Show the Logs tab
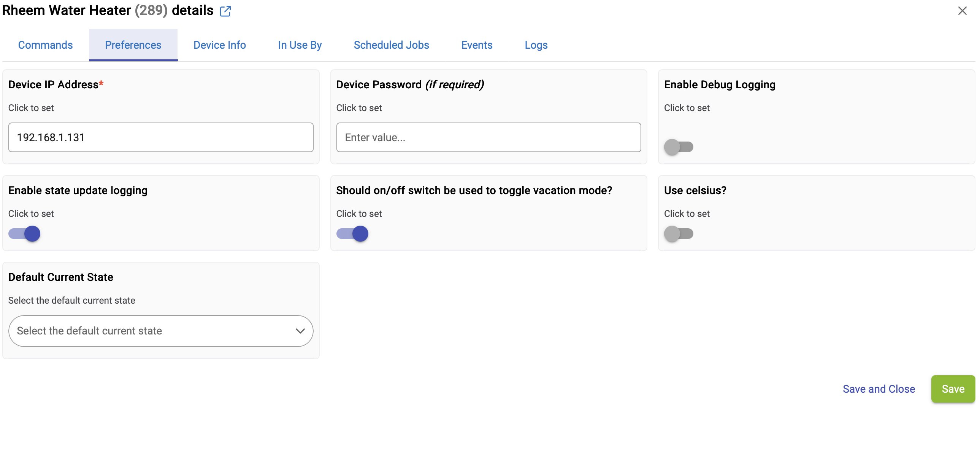Screen dimensions: 980x449 536,45
